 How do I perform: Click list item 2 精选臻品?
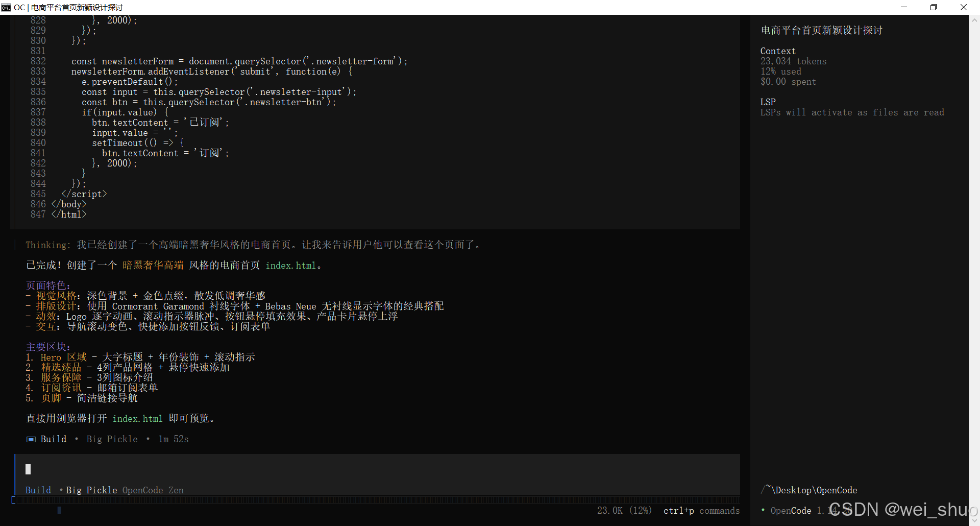(128, 368)
